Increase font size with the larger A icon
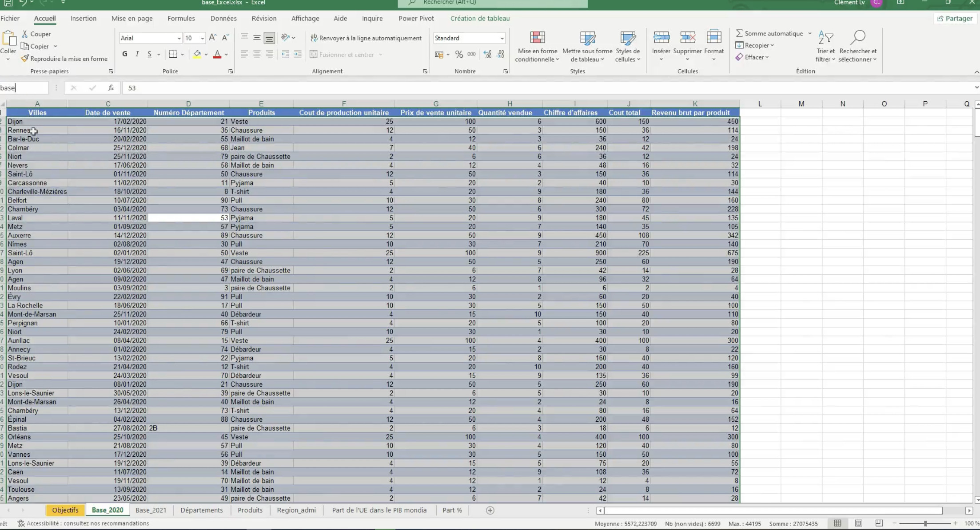Screen dimensions: 980x530 click(212, 38)
